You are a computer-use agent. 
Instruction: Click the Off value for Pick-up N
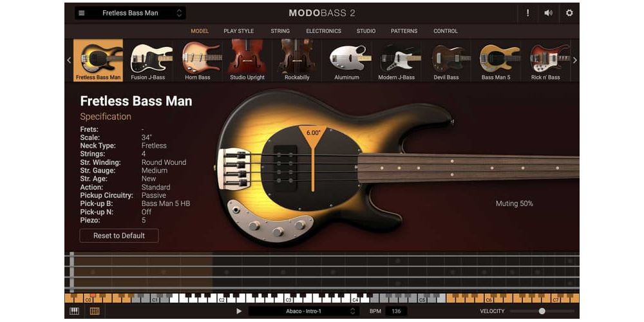tap(146, 212)
